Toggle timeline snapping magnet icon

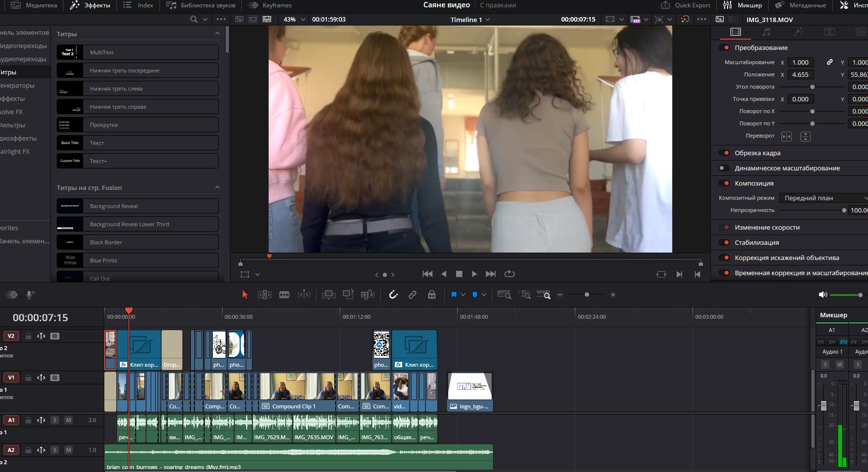click(x=393, y=295)
